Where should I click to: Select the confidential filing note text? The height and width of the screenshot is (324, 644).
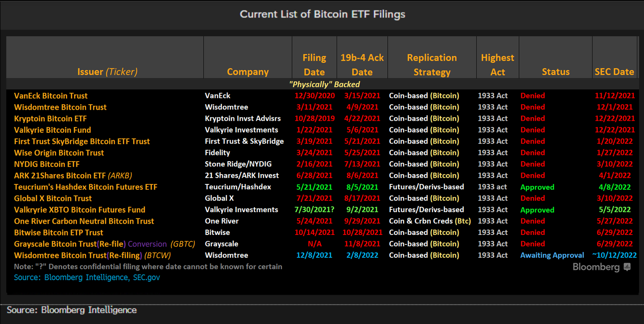148,267
